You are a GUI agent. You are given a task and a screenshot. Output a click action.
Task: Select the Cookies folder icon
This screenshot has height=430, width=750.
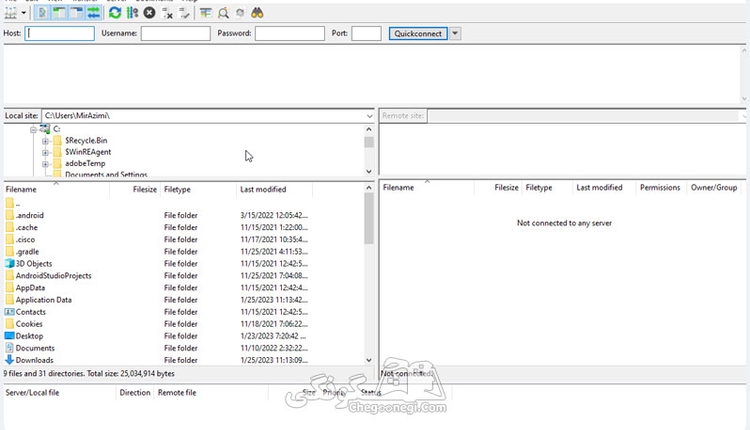click(10, 324)
